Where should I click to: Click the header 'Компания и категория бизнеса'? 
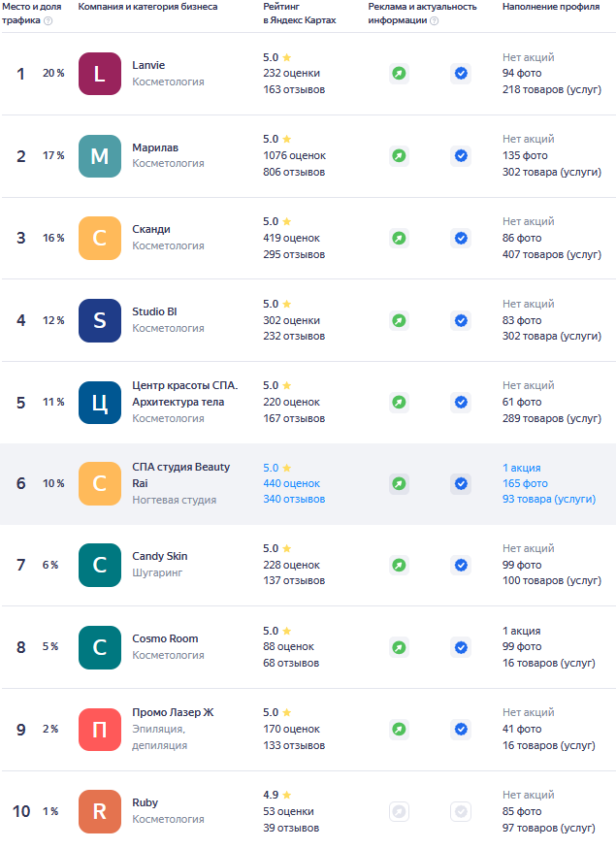(x=147, y=7)
